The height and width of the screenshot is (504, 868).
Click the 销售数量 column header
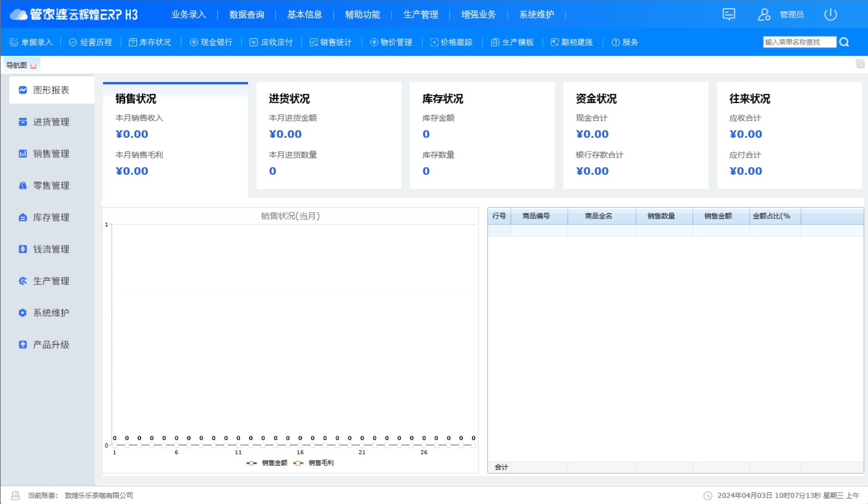click(x=664, y=216)
